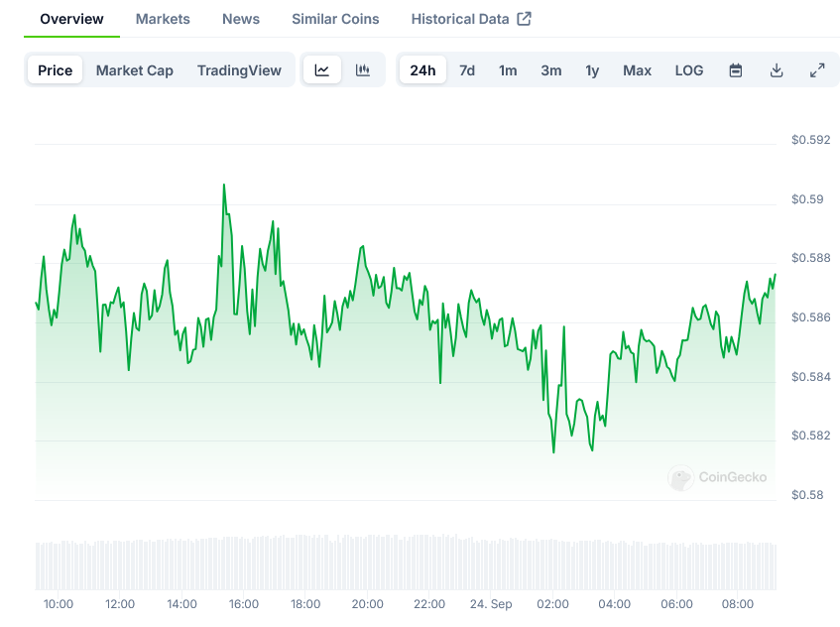Image resolution: width=840 pixels, height=627 pixels.
Task: Select the Overview tab
Action: click(x=71, y=19)
